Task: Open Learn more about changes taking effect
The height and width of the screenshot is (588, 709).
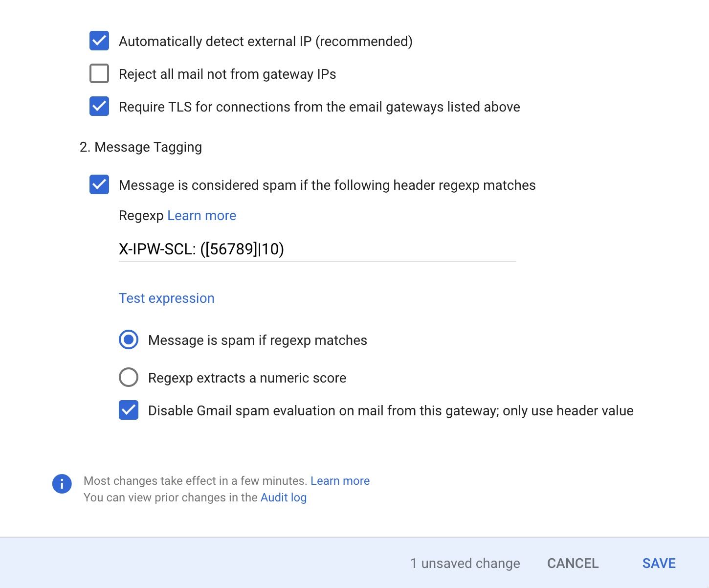Action: 340,481
